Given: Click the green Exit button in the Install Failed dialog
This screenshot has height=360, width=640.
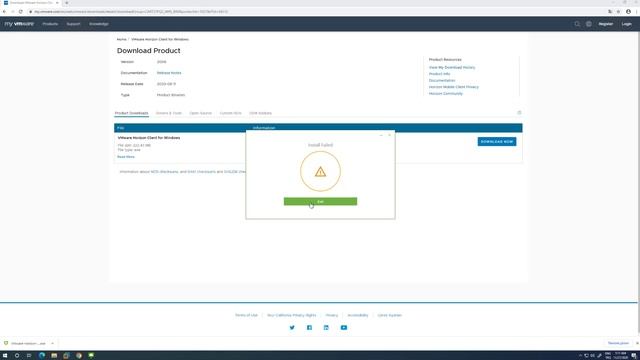Looking at the screenshot, I should point(320,202).
